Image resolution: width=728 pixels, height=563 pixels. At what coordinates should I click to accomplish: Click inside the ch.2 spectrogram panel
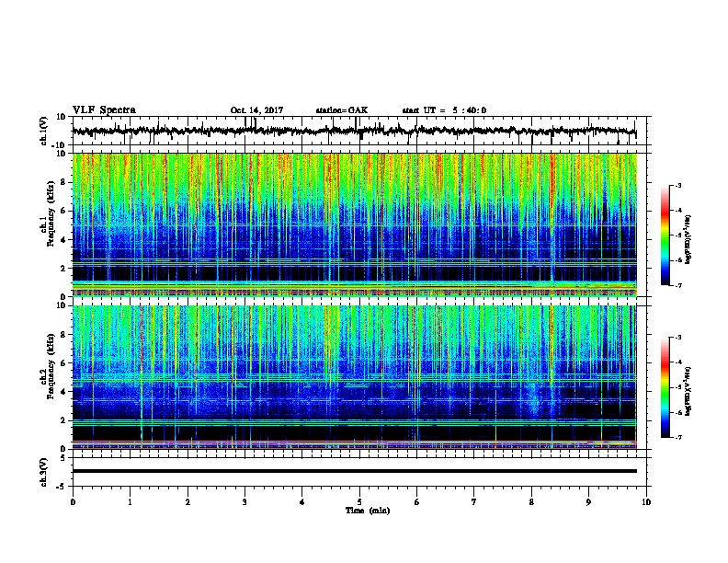pos(355,377)
